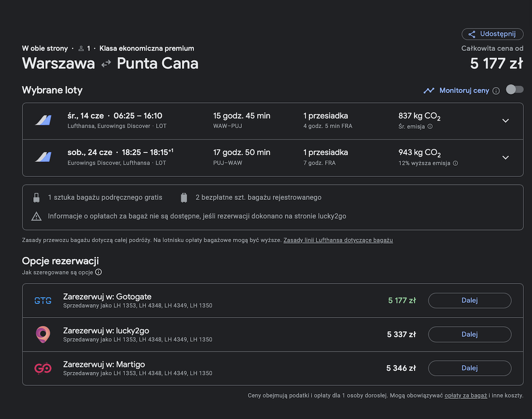Open Zasady linii Lufthansa dotyczące bagażu link

coord(338,240)
